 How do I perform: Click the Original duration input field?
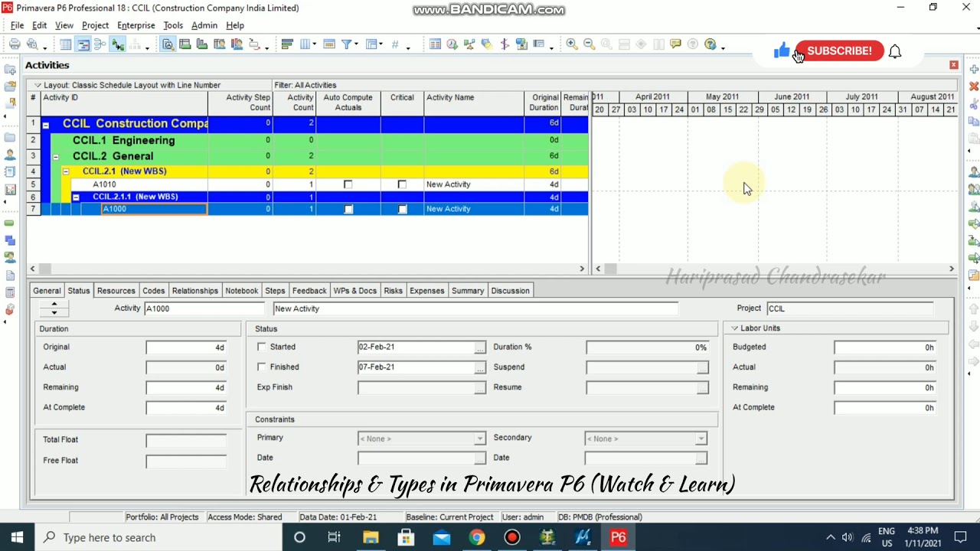[186, 347]
